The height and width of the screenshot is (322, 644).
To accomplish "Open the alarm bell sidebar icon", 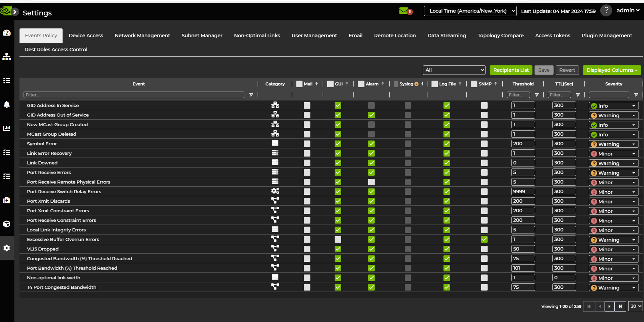I will (x=7, y=104).
